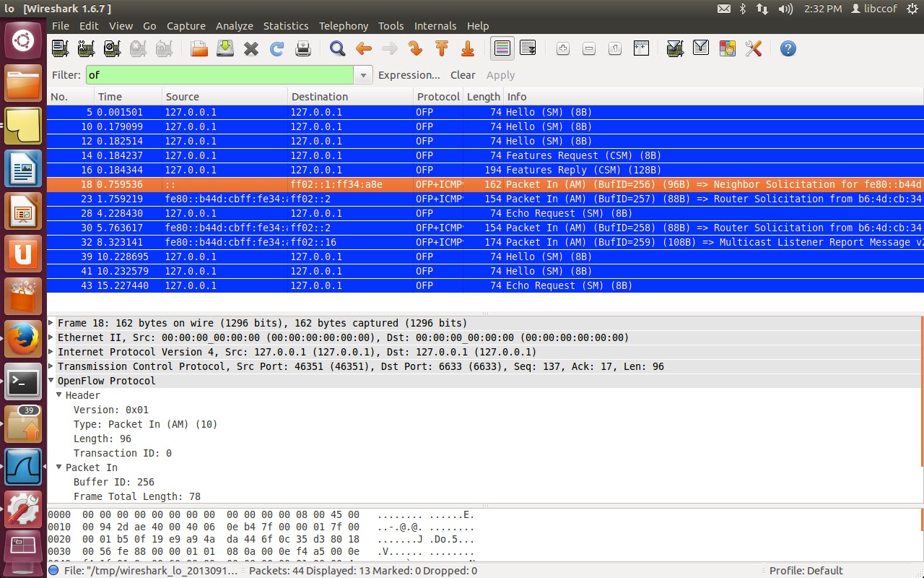
Task: Toggle colorize packet list button
Action: tap(502, 48)
